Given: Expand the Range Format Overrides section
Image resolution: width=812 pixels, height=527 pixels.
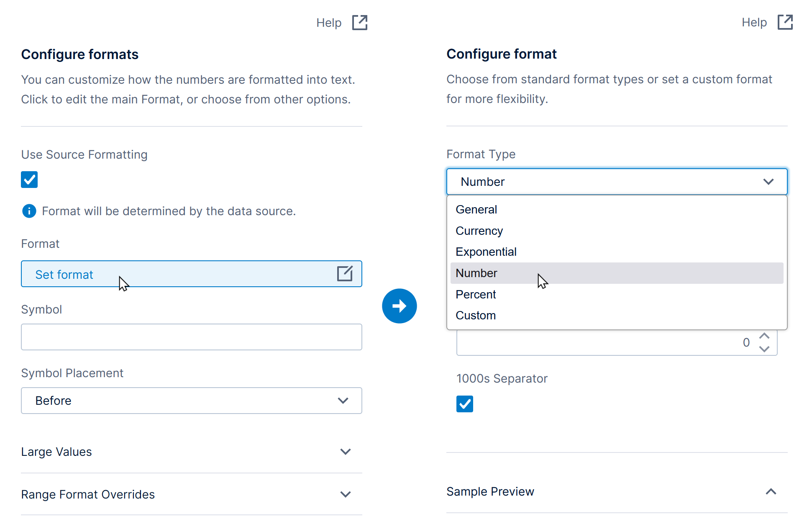Looking at the screenshot, I should 345,494.
